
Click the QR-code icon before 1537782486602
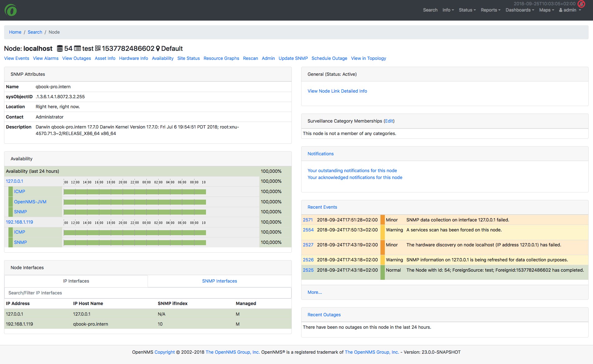(x=98, y=48)
